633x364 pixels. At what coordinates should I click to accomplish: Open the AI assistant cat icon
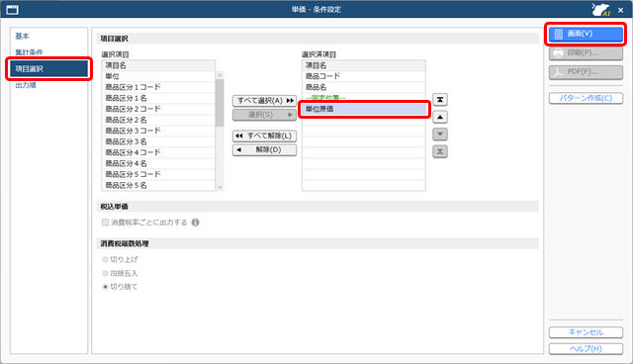(600, 9)
